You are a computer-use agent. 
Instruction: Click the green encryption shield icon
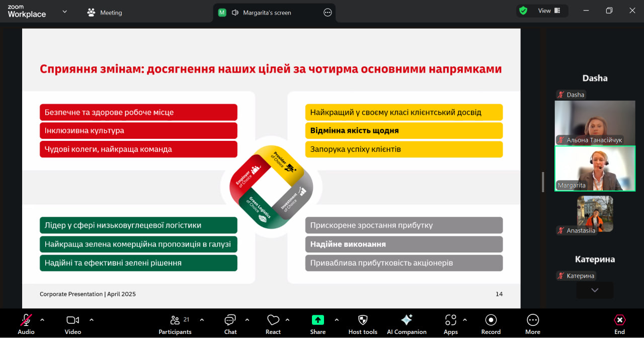pyautogui.click(x=523, y=11)
